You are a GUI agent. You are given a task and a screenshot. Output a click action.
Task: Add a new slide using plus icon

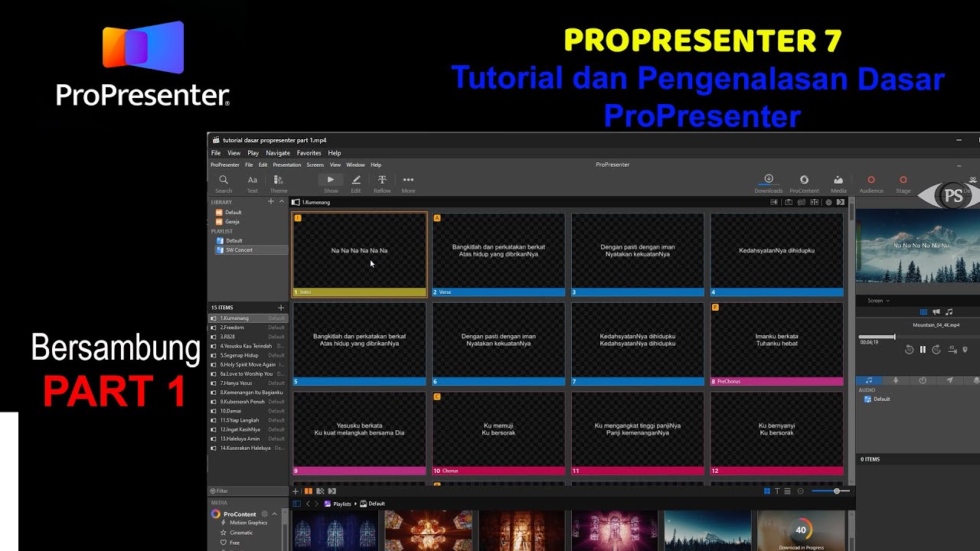point(296,491)
